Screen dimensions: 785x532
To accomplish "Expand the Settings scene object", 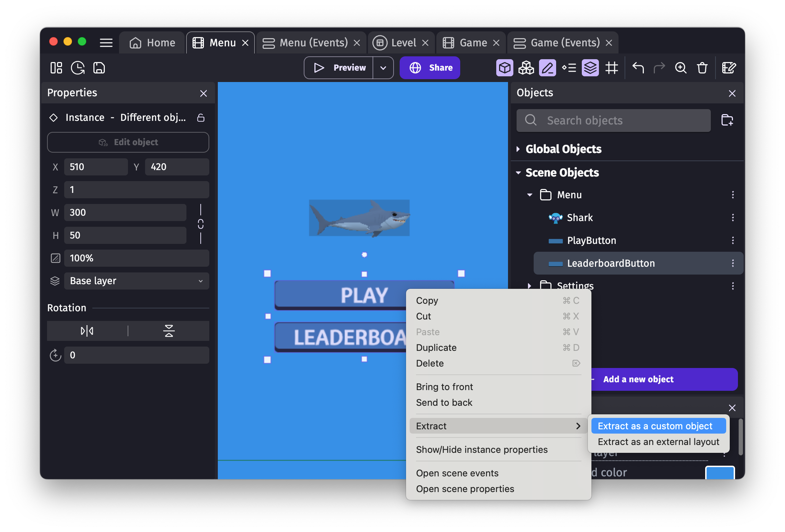I will 530,285.
